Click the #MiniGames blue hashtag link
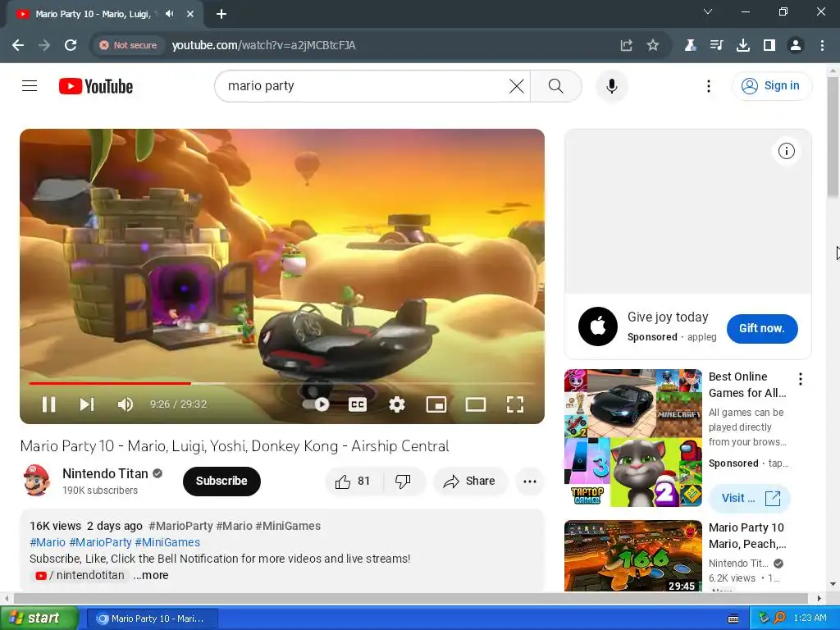Image resolution: width=840 pixels, height=630 pixels. 167,543
